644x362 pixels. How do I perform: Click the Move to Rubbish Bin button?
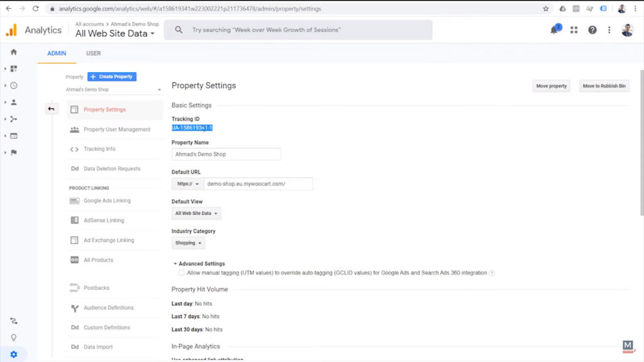(x=604, y=86)
